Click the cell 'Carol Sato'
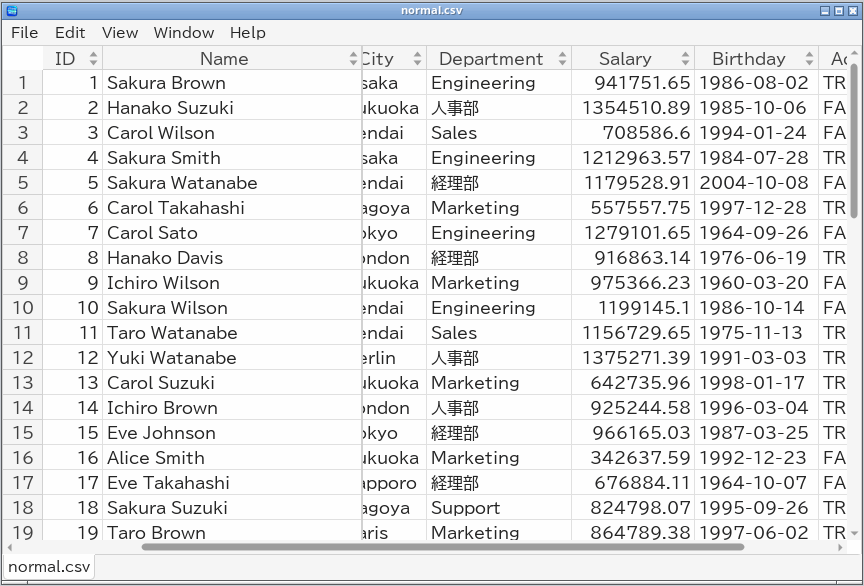The height and width of the screenshot is (586, 864). (x=232, y=233)
